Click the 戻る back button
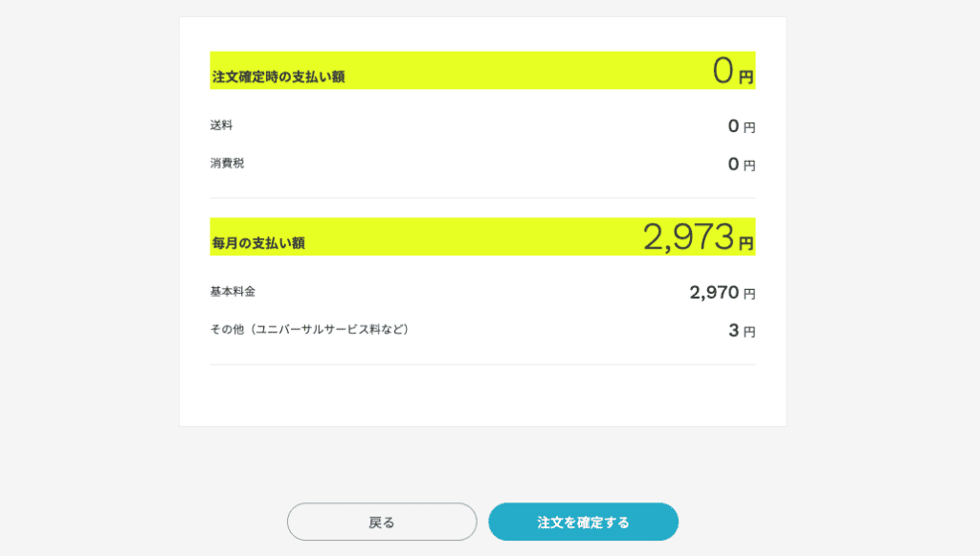This screenshot has height=556, width=980. (382, 522)
